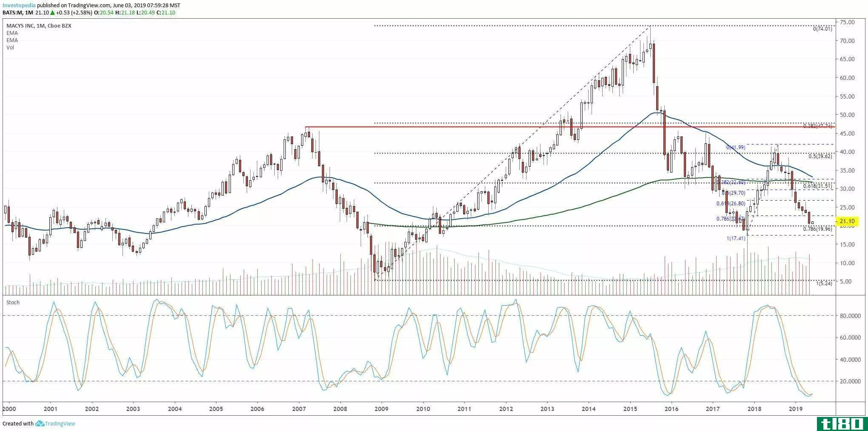This screenshot has width=868, height=431.
Task: Click the 2019 year label on timeline
Action: pos(796,409)
